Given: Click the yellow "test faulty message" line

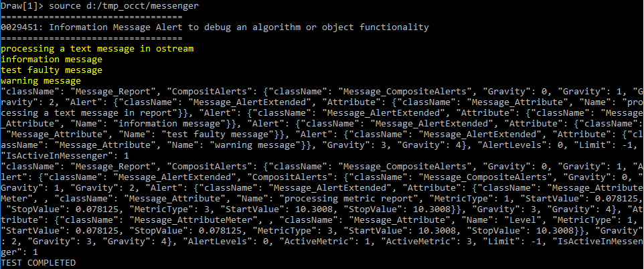Looking at the screenshot, I should tap(51, 70).
